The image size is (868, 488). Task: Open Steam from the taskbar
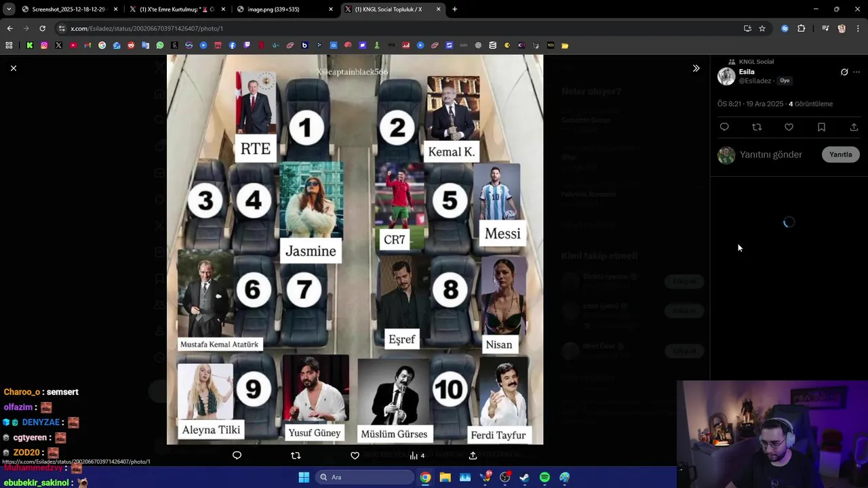click(x=524, y=477)
